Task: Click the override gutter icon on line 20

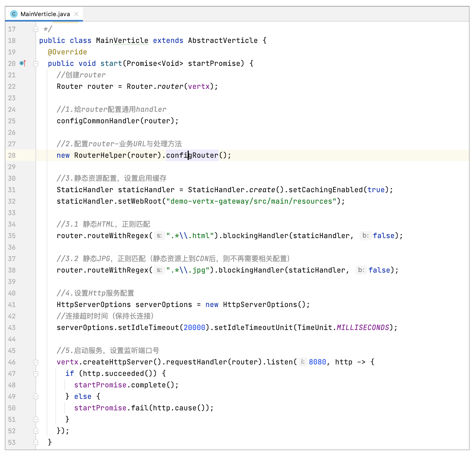Action: click(x=23, y=63)
